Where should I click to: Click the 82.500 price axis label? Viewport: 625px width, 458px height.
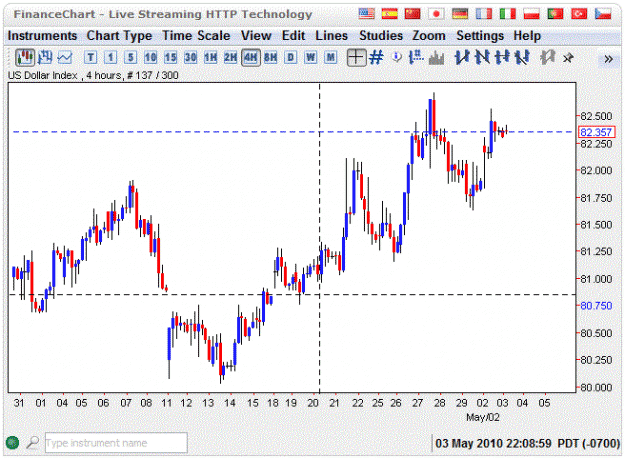(x=596, y=116)
